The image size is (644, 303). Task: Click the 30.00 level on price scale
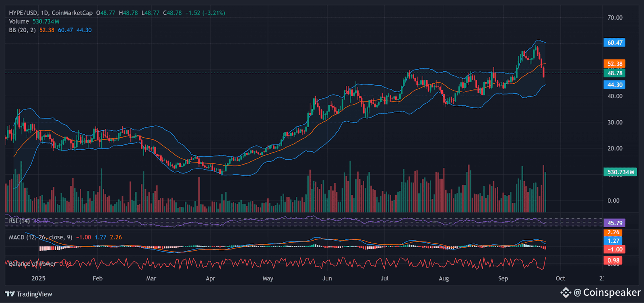[615, 122]
